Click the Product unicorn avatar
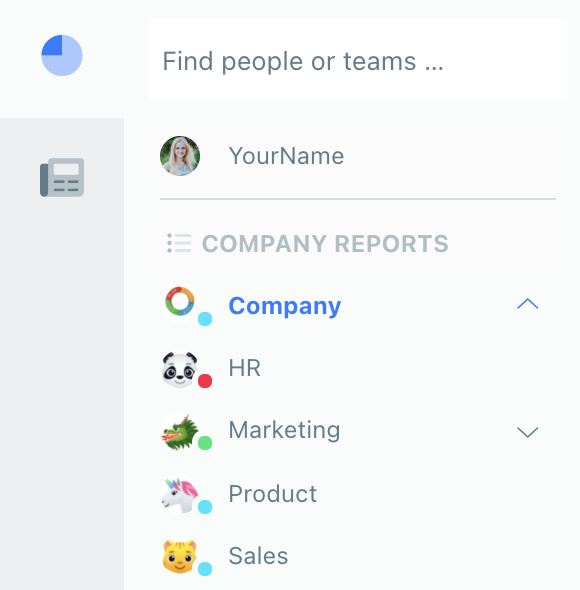The height and width of the screenshot is (590, 580). pyautogui.click(x=180, y=495)
